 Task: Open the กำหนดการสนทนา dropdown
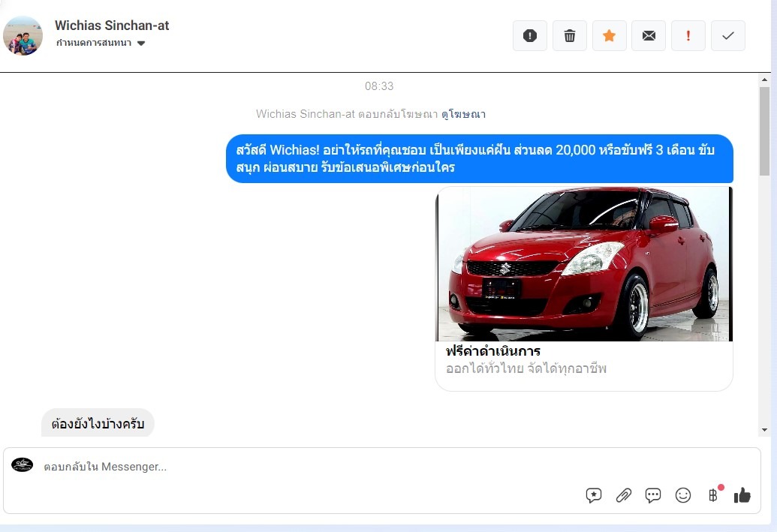click(100, 43)
